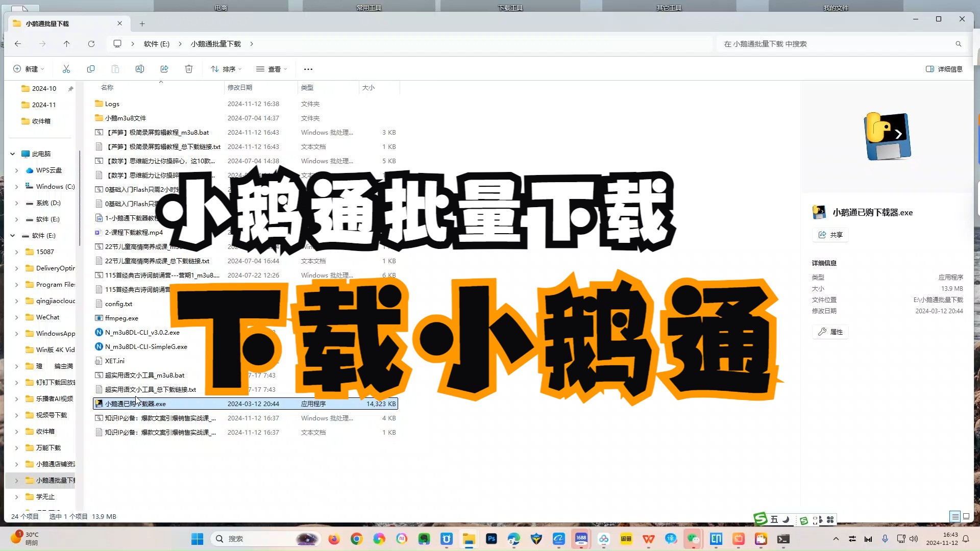Open Chrome from the taskbar
Screen dimensions: 980x551
pos(356,539)
